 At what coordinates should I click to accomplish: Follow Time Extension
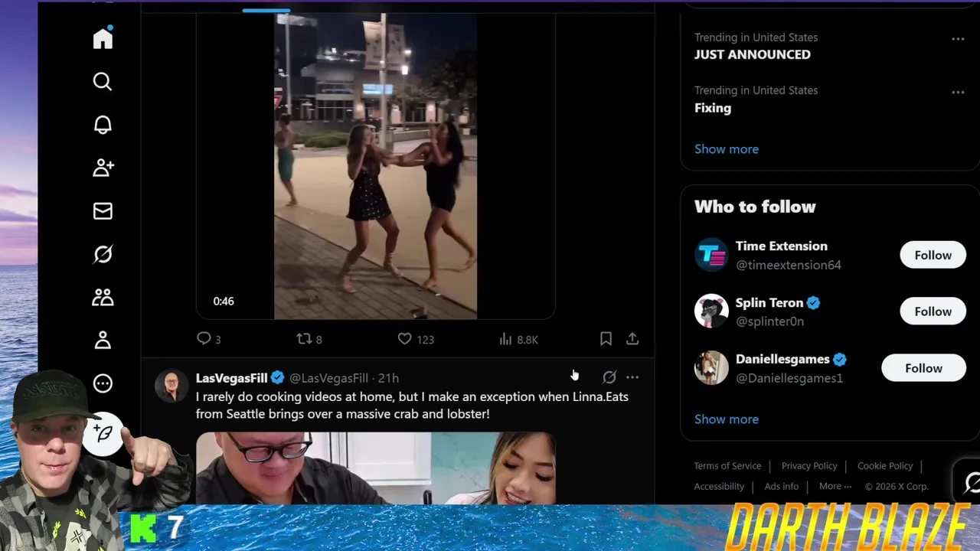click(x=933, y=255)
